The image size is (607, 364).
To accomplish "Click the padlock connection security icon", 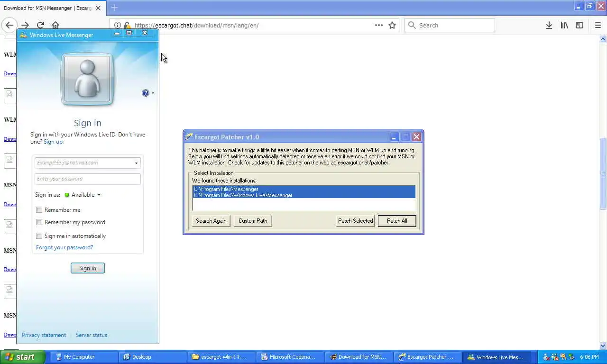I will pyautogui.click(x=127, y=25).
